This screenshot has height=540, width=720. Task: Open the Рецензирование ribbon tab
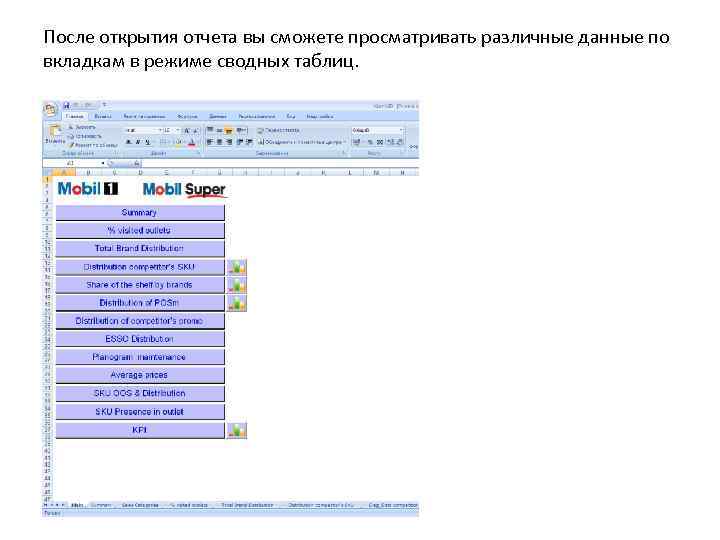pyautogui.click(x=256, y=117)
